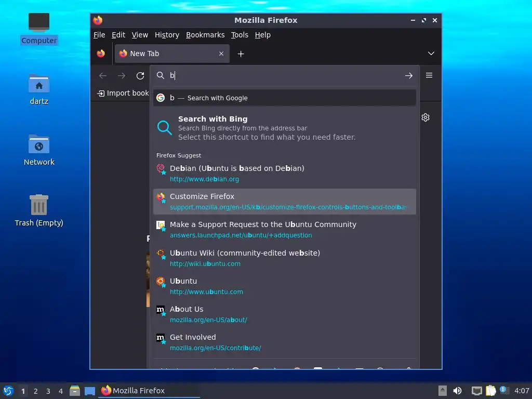Click the Firefox Suggest section label
The image size is (532, 399).
(x=179, y=155)
